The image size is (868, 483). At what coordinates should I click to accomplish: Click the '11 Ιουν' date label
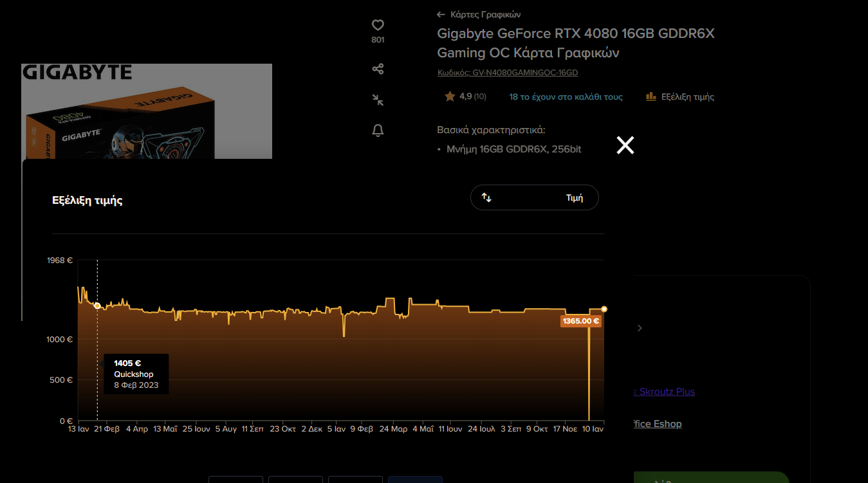point(450,428)
